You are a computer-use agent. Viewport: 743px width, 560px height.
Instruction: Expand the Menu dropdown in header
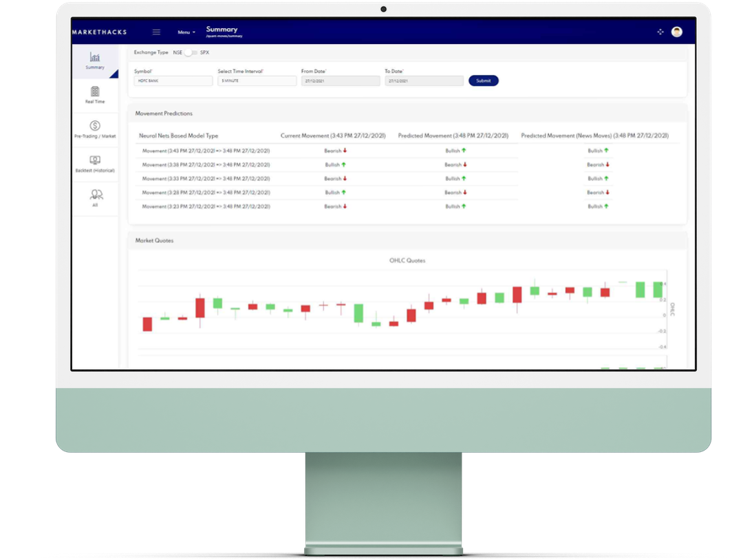tap(186, 32)
